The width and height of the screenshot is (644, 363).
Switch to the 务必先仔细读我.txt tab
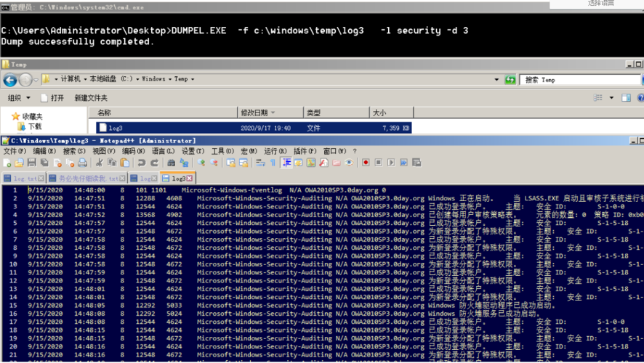tap(87, 179)
